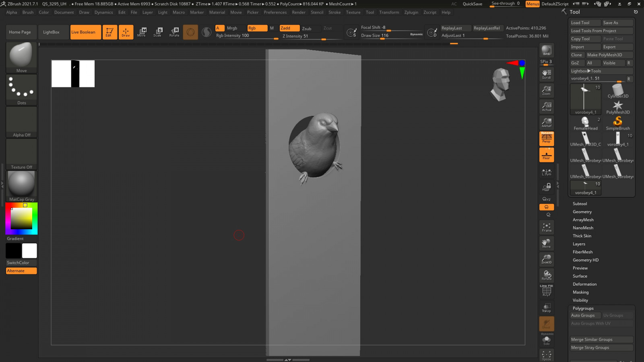The image size is (644, 362).
Task: Select the Move gizmo icon in top shelf
Action: tap(142, 32)
